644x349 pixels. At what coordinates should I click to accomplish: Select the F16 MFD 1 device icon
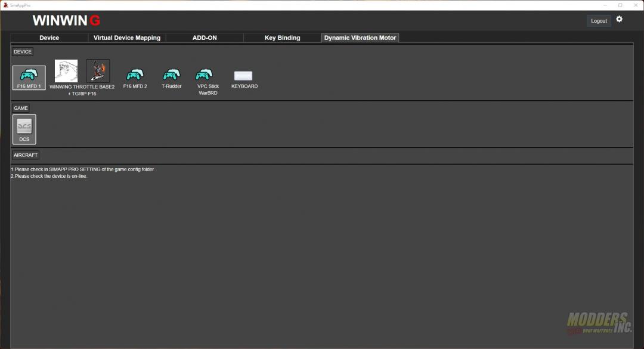29,76
